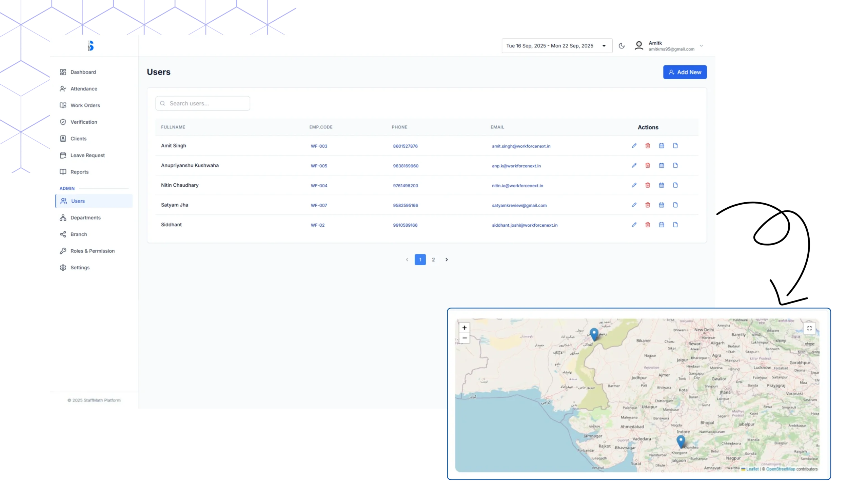Go to the Branch page

point(78,234)
